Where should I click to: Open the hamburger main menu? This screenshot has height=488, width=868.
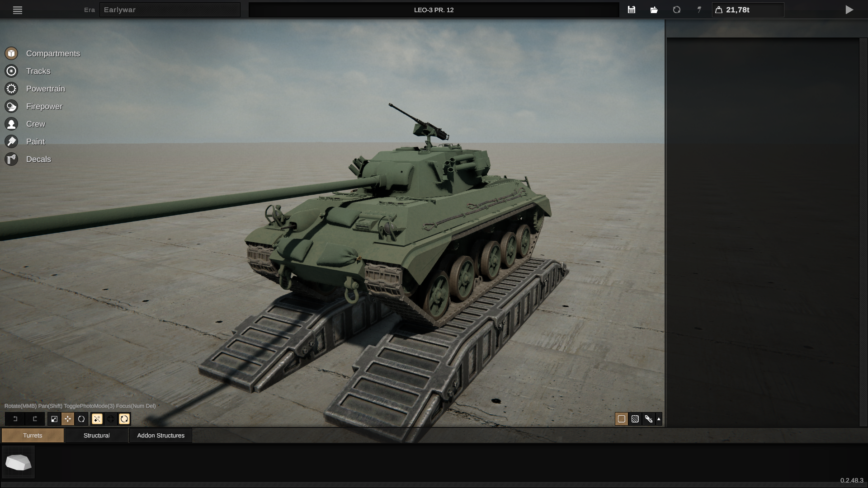click(18, 10)
